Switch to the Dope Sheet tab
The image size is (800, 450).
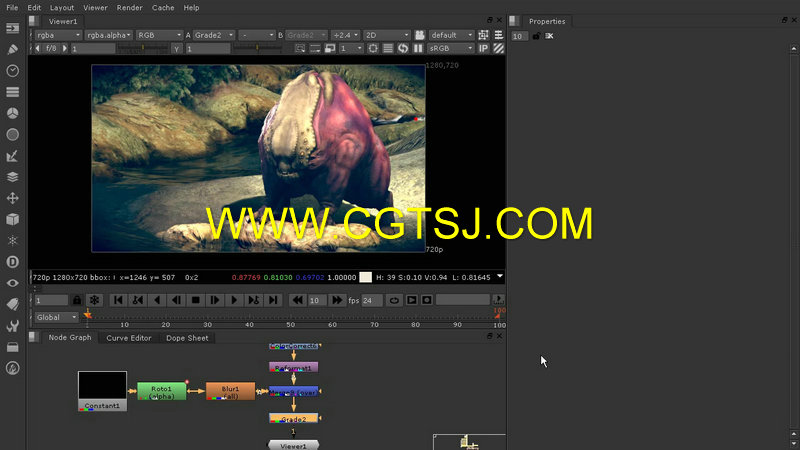pos(187,338)
